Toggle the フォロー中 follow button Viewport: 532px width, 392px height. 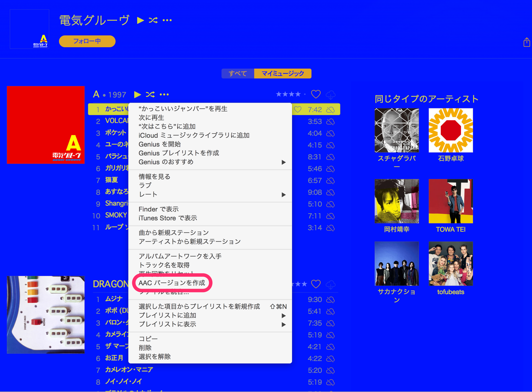(x=87, y=41)
